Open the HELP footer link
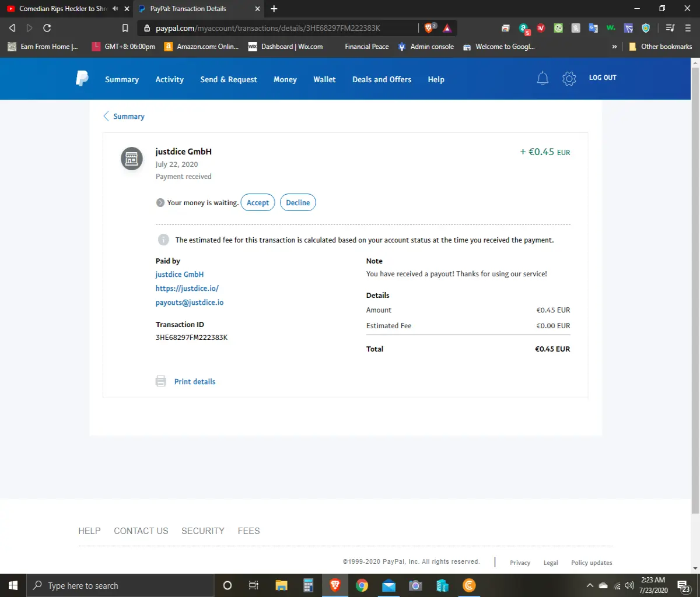 click(89, 531)
